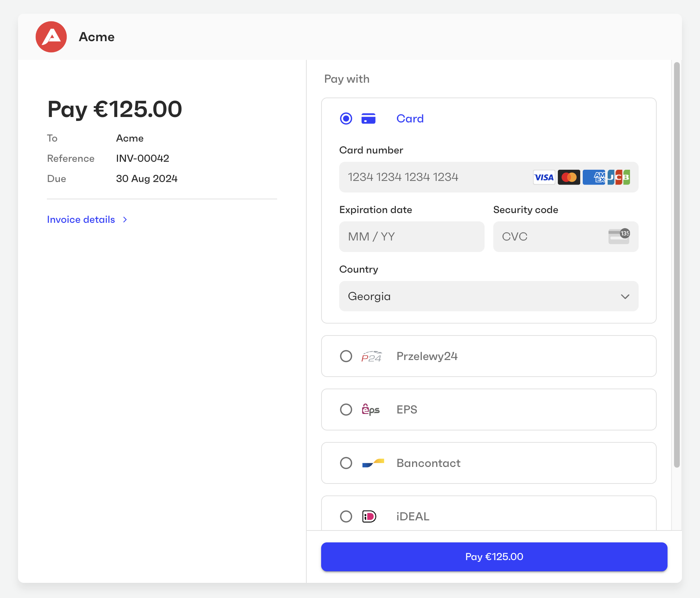Click the Bancontact logo icon
The height and width of the screenshot is (598, 700).
pyautogui.click(x=373, y=463)
